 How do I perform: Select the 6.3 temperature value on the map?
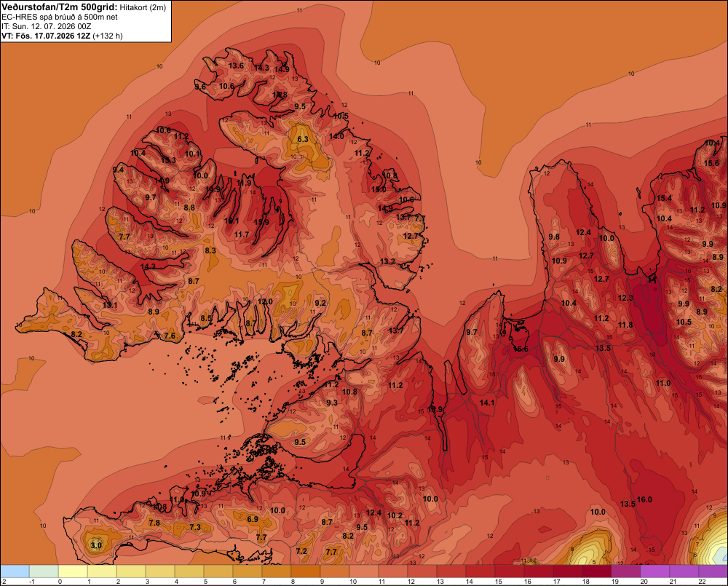point(303,139)
